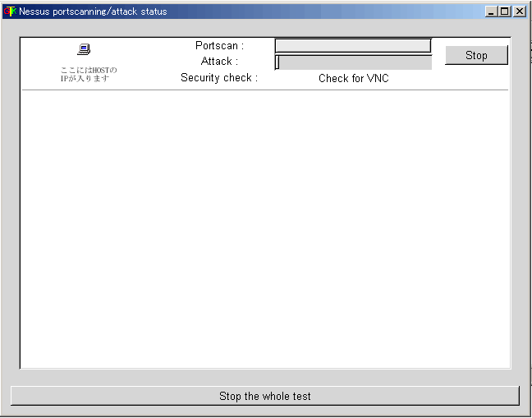Click the 'Attack :' label
This screenshot has height=418, width=532.
point(219,62)
